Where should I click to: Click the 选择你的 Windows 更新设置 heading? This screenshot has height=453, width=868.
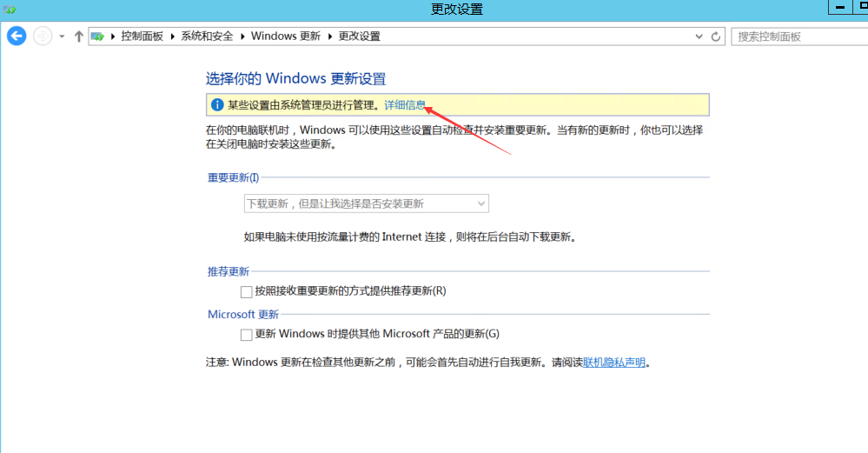pos(295,78)
